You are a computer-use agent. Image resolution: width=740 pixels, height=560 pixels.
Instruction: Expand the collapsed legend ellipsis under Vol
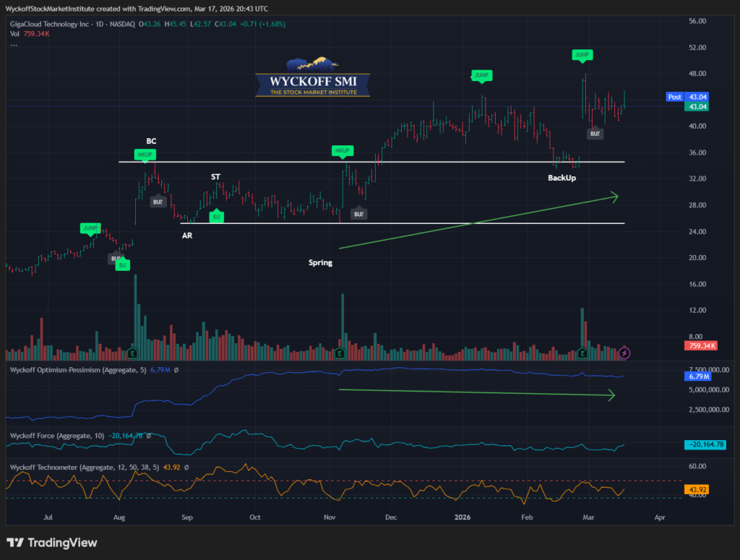pyautogui.click(x=14, y=45)
